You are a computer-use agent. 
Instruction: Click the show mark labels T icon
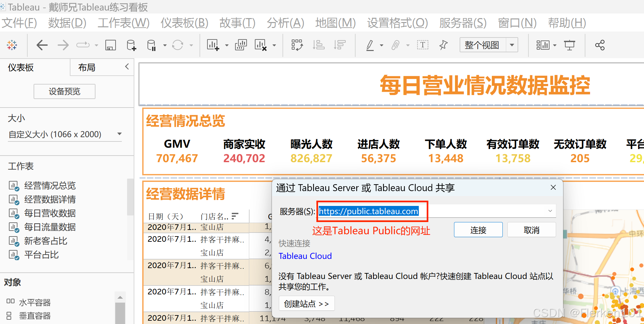422,45
